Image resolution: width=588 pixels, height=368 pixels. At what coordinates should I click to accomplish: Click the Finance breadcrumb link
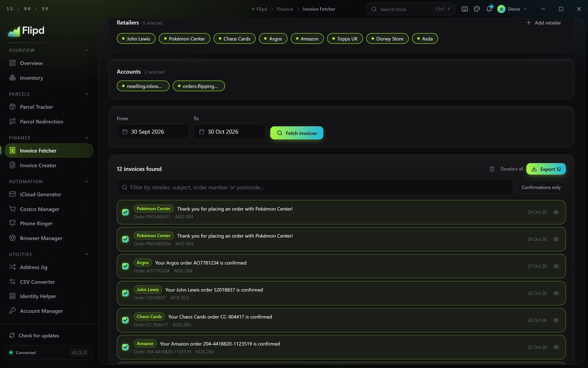click(x=285, y=9)
